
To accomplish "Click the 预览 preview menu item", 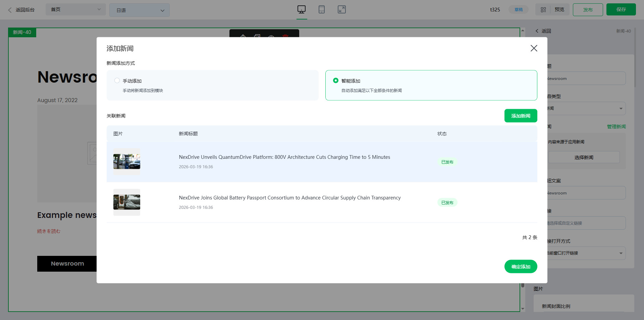I will (559, 9).
